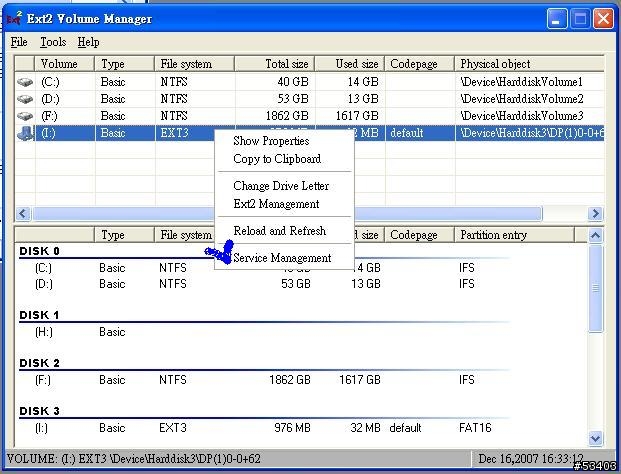Select the (D:) volume row

pos(309,99)
